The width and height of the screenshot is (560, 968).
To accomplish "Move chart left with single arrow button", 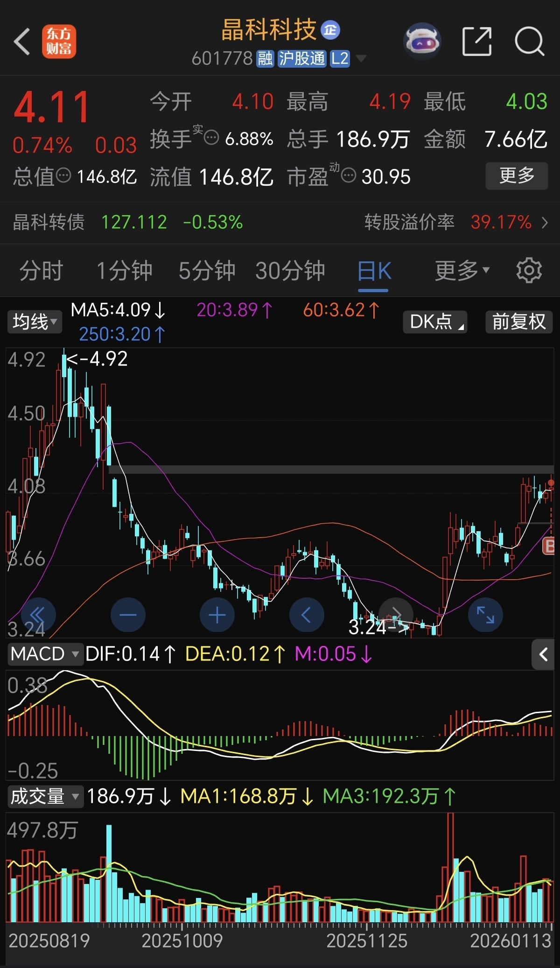I will pos(307,615).
